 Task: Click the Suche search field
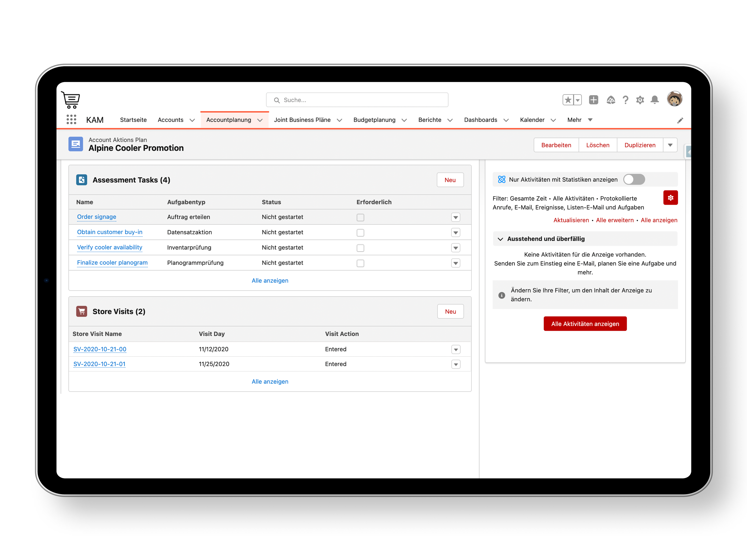[357, 100]
